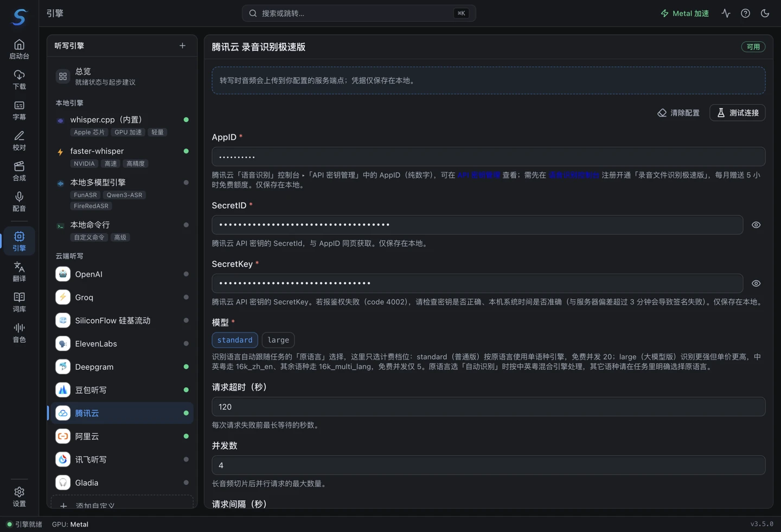
Task: Reveal SecretID with the eye icon
Action: 756,225
